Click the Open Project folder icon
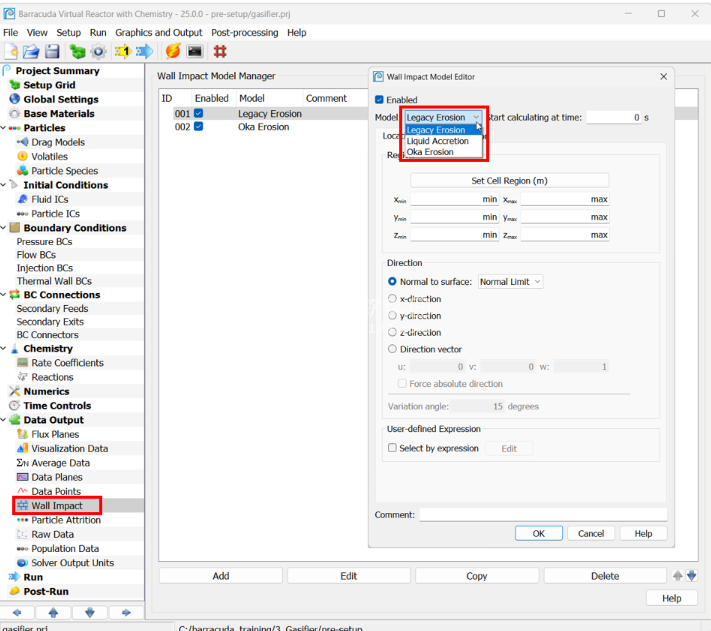Screen dimensions: 711x631 click(31, 51)
